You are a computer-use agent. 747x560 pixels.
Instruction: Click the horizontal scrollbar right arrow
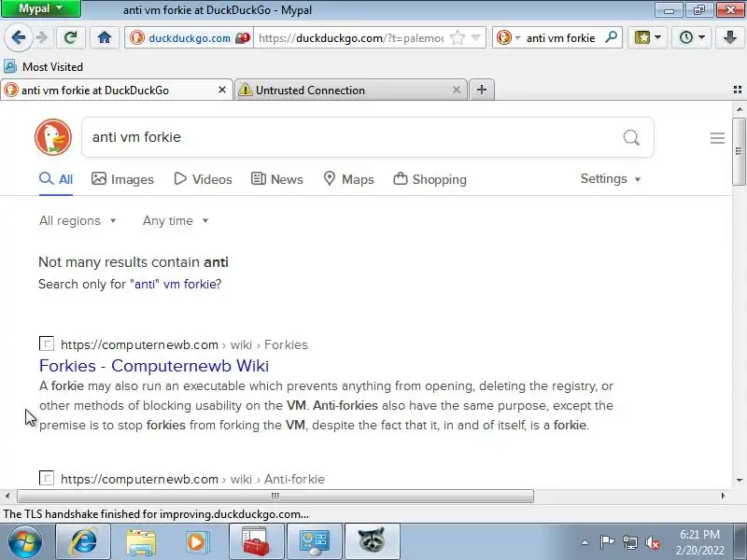[723, 496]
